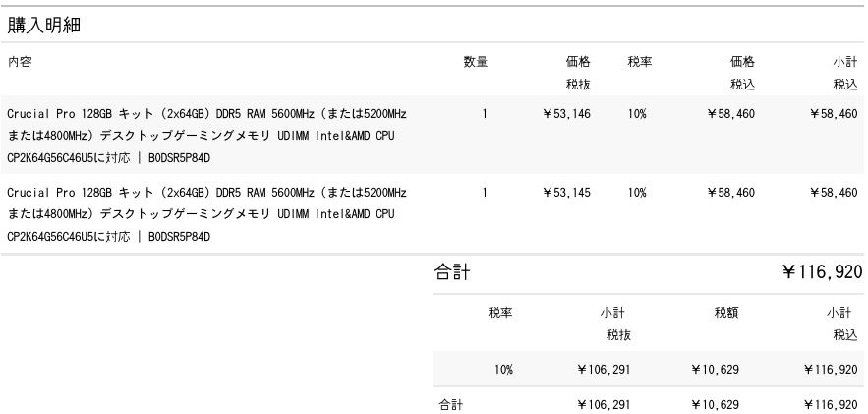This screenshot has height=414, width=868.
Task: Click the ¥53,146 tax-excluded price
Action: (567, 114)
